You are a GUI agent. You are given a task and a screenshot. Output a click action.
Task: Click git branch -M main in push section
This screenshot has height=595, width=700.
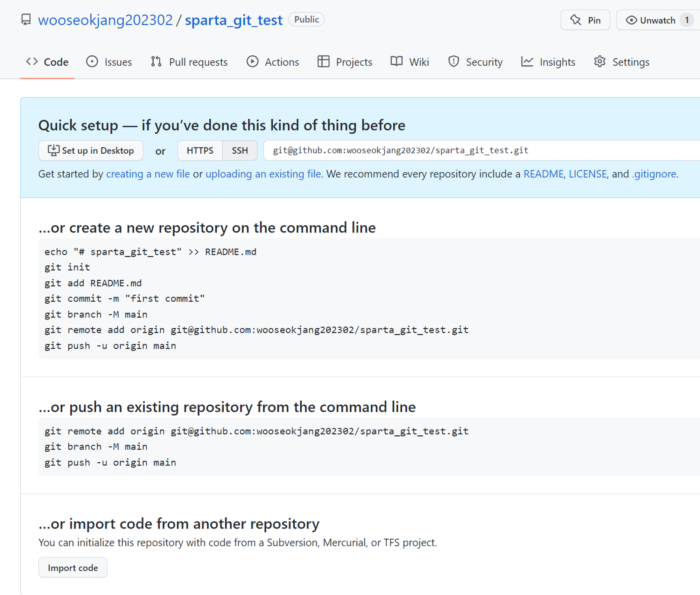(x=96, y=447)
